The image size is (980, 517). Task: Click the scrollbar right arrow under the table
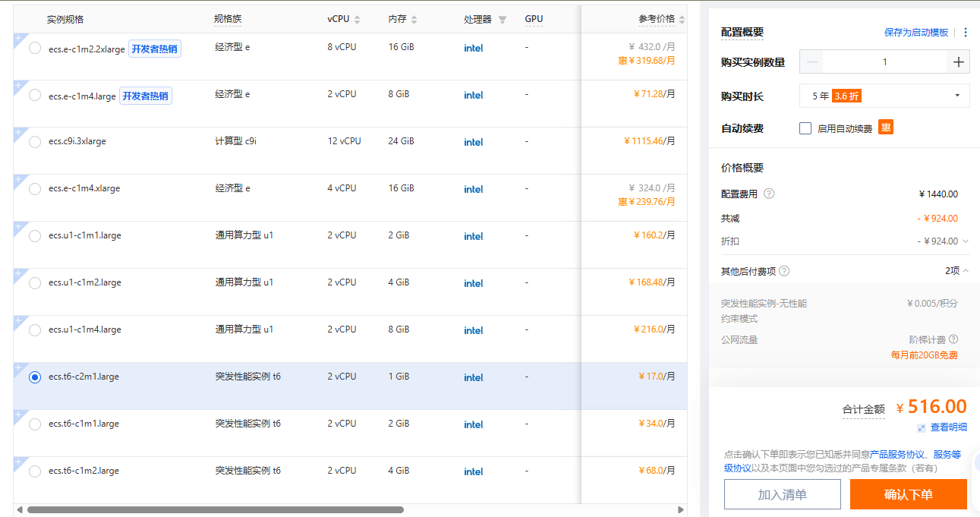tap(681, 510)
